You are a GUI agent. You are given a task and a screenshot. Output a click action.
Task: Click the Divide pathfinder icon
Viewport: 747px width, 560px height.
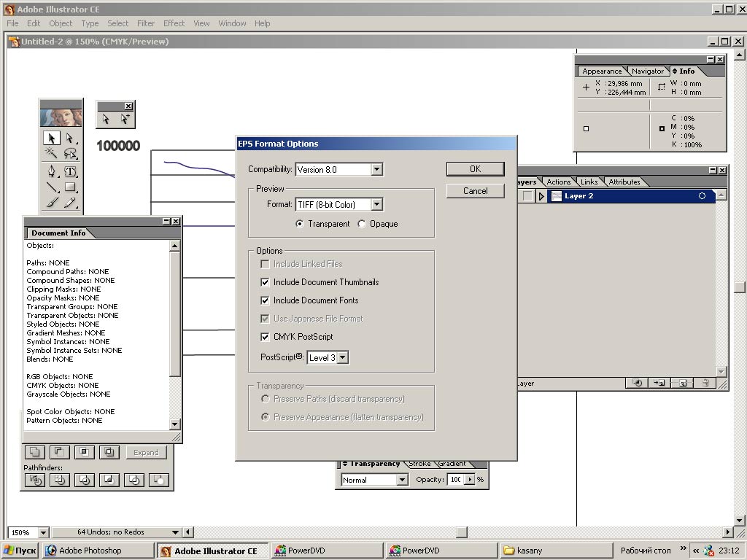click(x=35, y=480)
